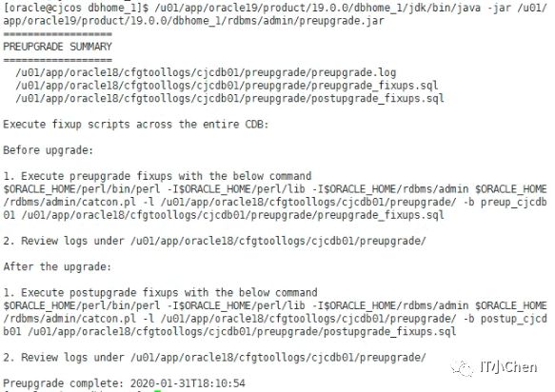Click the 'Execute fixup scripts across the entire CDB' line
The width and height of the screenshot is (555, 392).
click(x=136, y=125)
